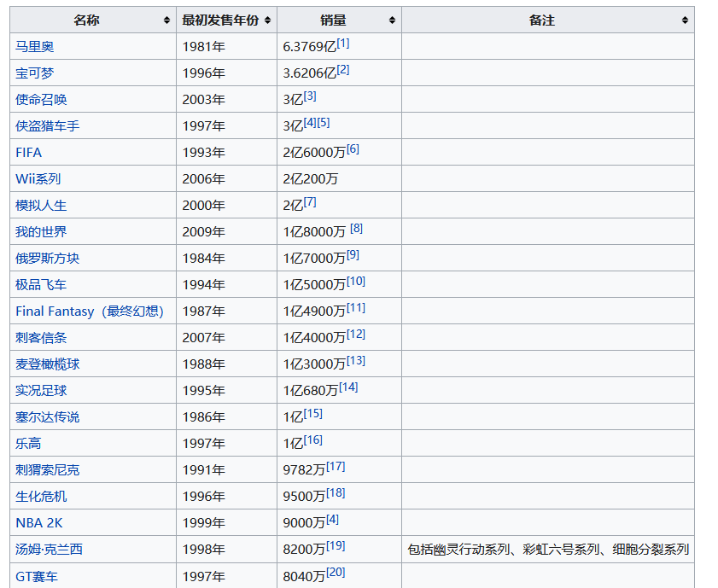Image resolution: width=718 pixels, height=588 pixels.
Task: Open the FIFA series link
Action: (x=28, y=153)
